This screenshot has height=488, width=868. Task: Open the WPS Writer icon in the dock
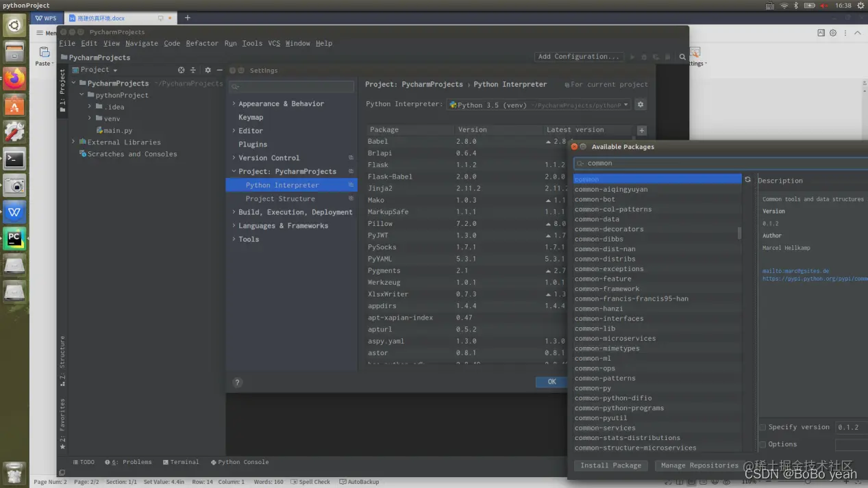(x=14, y=212)
